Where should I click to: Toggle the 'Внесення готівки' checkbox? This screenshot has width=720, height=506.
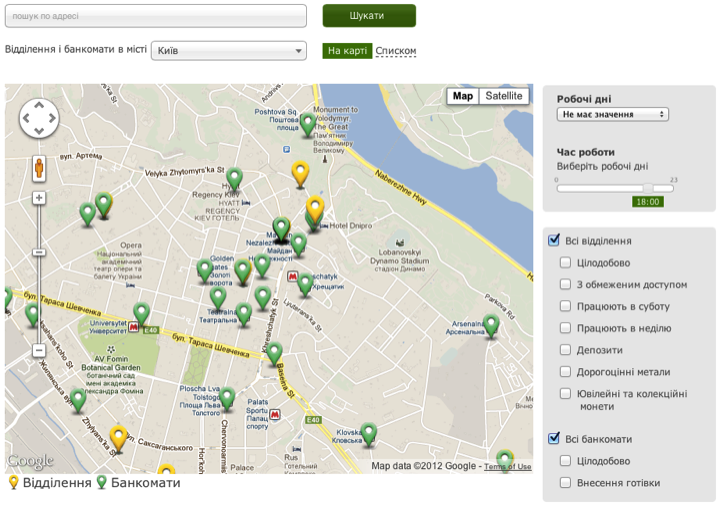click(566, 483)
